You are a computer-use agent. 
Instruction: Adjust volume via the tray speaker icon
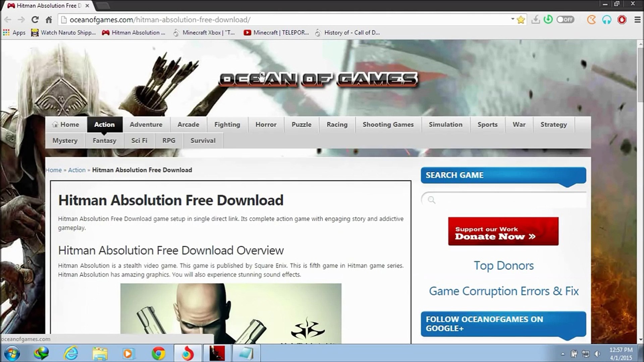597,354
